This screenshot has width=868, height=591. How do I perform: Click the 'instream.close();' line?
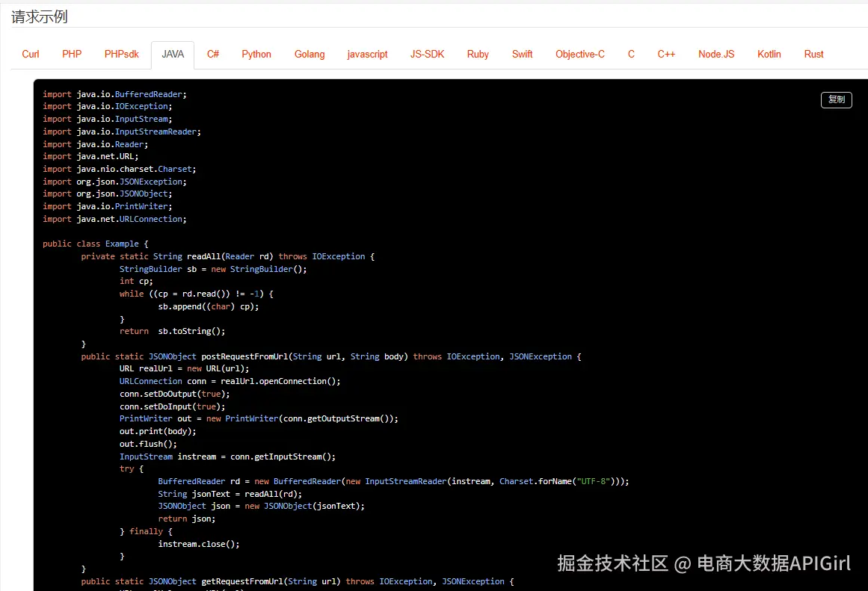click(x=199, y=544)
